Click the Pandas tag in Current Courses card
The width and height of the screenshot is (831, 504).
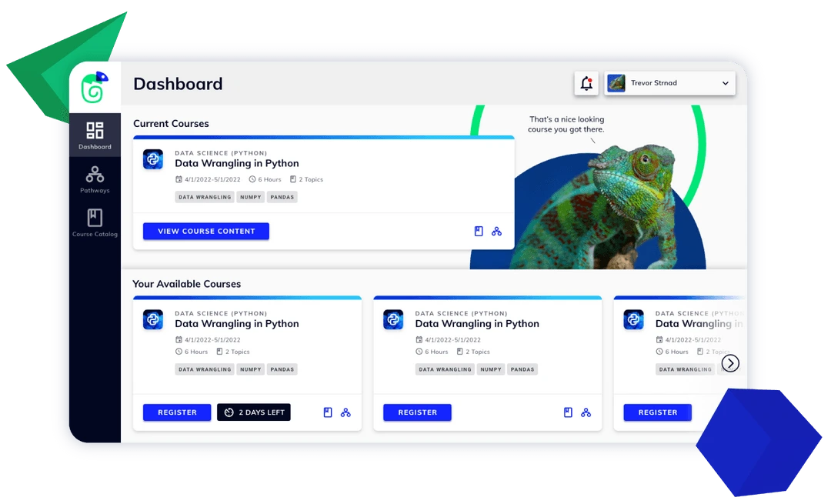tap(282, 197)
